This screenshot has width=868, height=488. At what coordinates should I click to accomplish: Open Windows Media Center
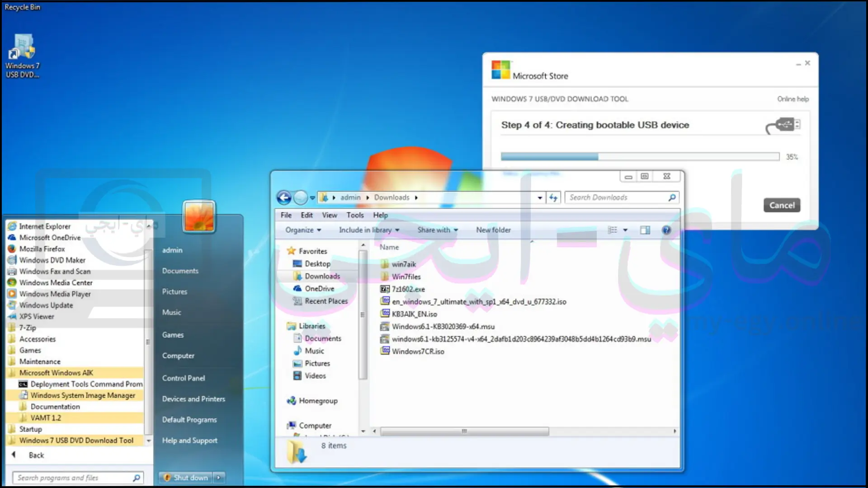[50, 283]
